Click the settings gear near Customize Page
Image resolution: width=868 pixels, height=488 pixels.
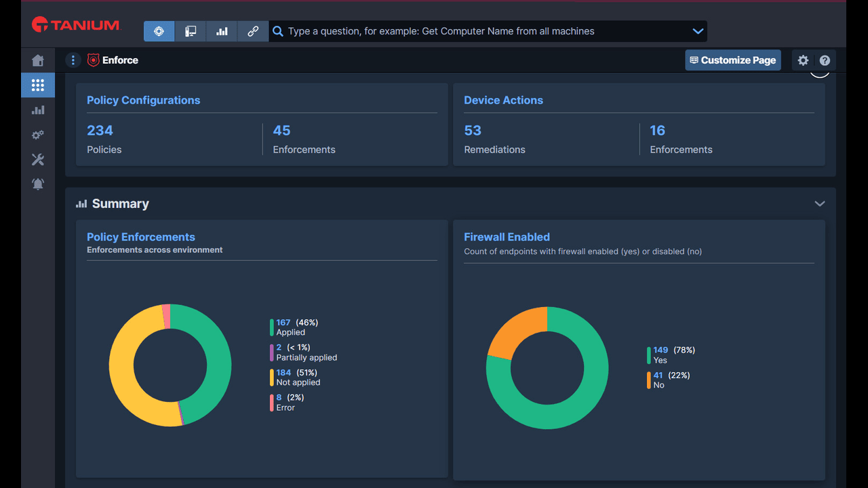click(803, 60)
